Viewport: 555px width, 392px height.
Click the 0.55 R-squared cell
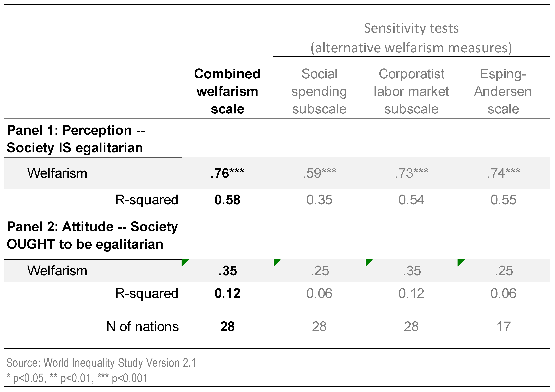point(503,200)
